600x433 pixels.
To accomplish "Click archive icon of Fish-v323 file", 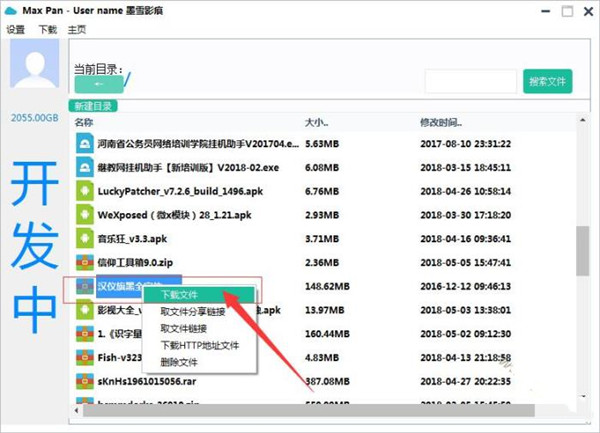I will pos(85,357).
